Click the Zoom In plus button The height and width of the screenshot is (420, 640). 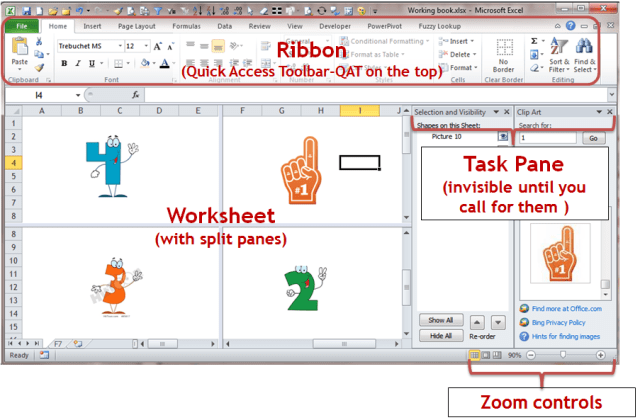pyautogui.click(x=600, y=355)
